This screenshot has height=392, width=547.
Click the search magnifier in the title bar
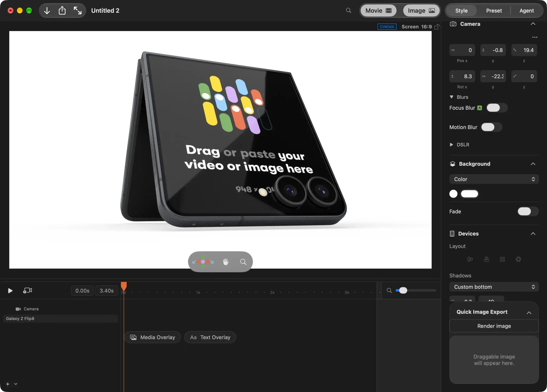(x=348, y=10)
